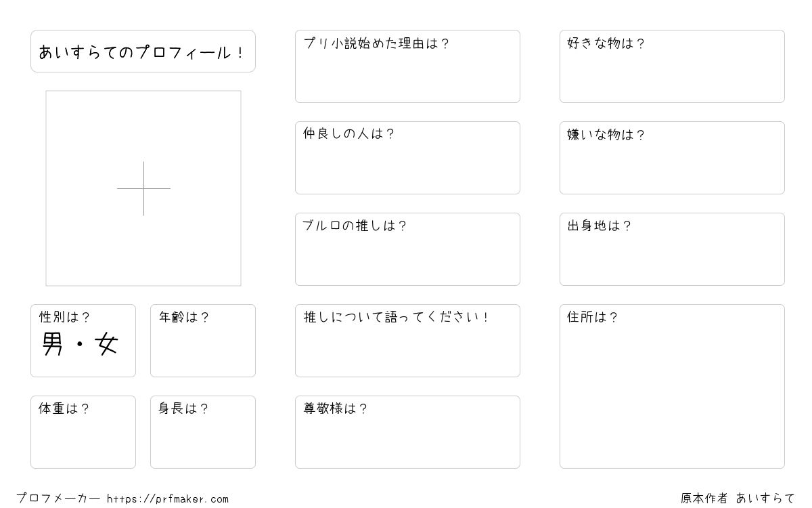Select 女 in the gender box

(x=108, y=344)
